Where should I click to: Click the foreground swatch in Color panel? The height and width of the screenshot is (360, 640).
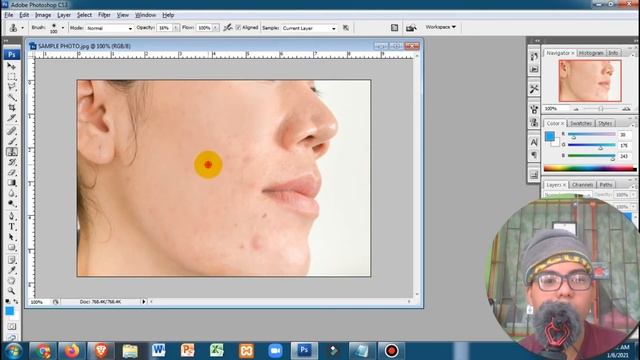pos(549,136)
